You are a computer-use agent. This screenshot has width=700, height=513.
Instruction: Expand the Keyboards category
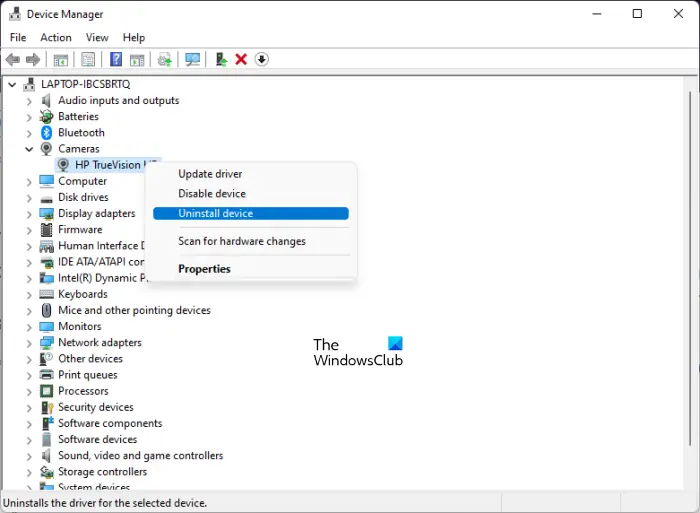(29, 295)
